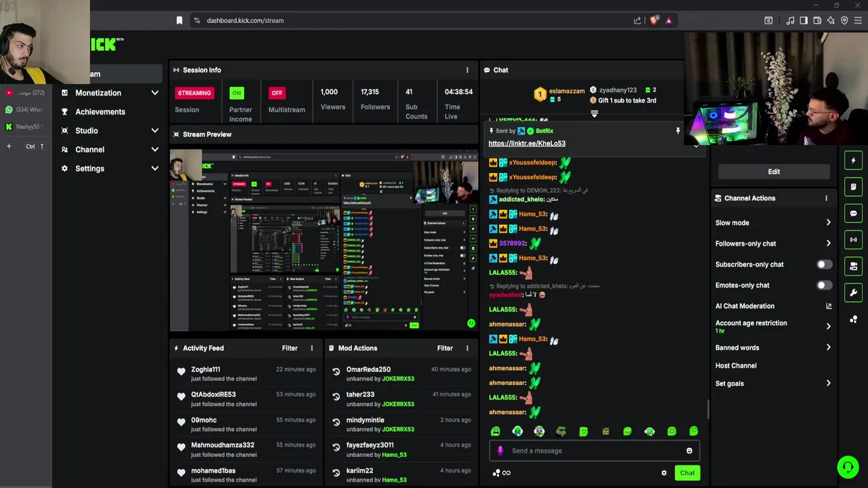This screenshot has height=488, width=868.
Task: Click the broadcast signal icon in right sidebar
Action: pos(853,240)
